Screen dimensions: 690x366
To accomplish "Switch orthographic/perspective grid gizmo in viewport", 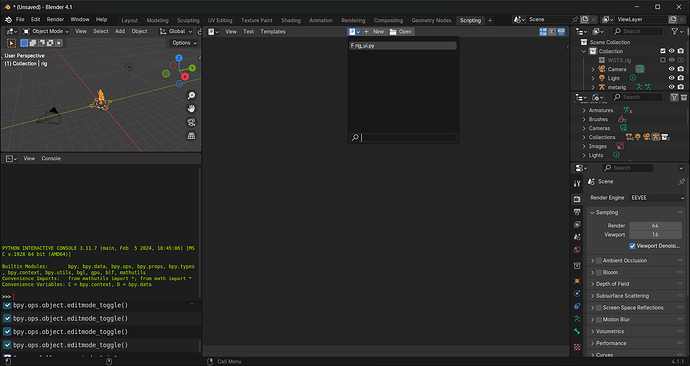I will 191,136.
